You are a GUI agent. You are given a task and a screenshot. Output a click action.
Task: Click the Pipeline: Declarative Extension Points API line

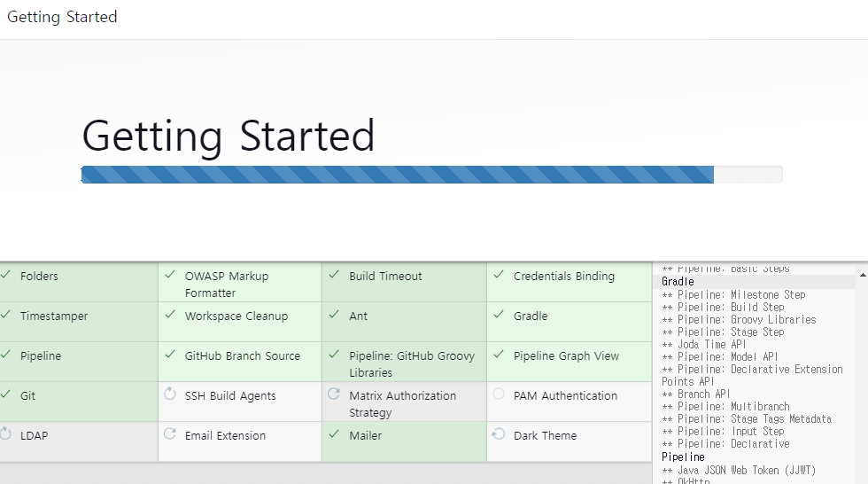click(752, 375)
